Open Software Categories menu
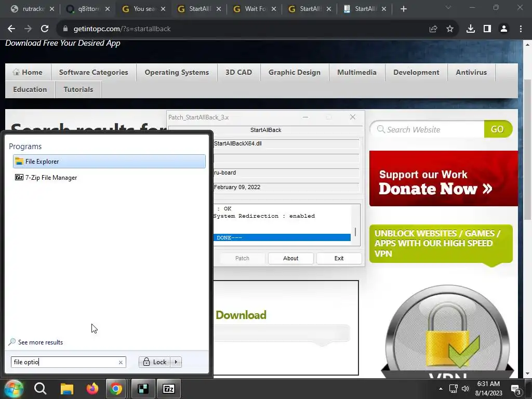 click(x=94, y=72)
